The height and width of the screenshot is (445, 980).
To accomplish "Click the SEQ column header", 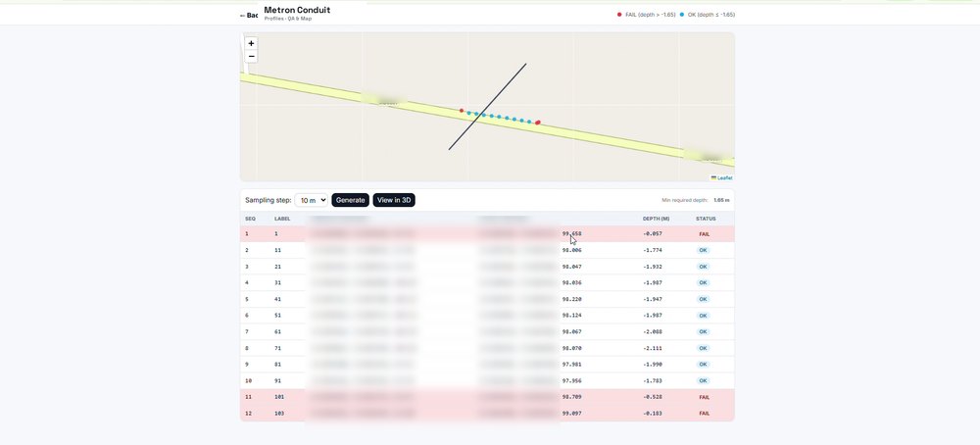I will (x=250, y=219).
